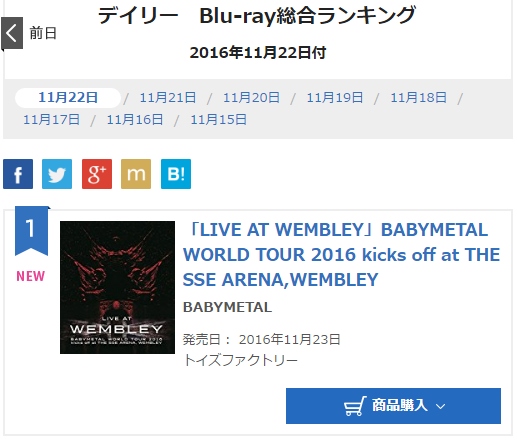This screenshot has height=441, width=517.
Task: Share on mixi with m icon
Action: [136, 174]
